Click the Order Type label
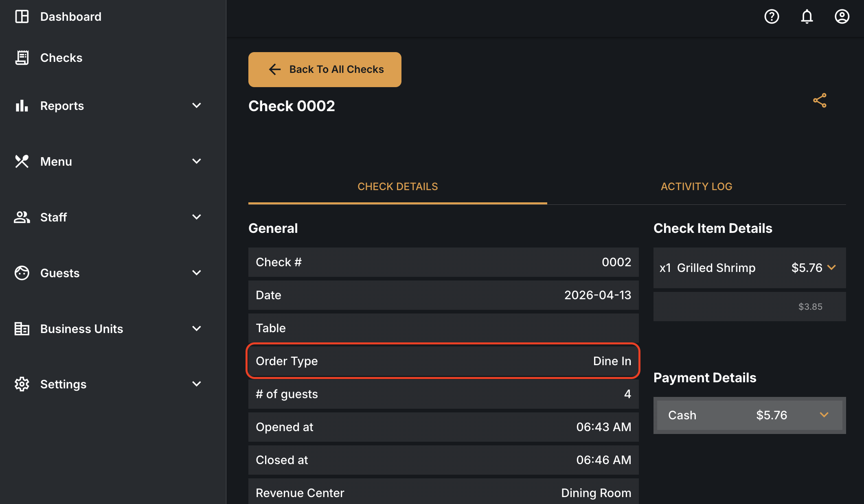Viewport: 864px width, 504px height. tap(287, 361)
